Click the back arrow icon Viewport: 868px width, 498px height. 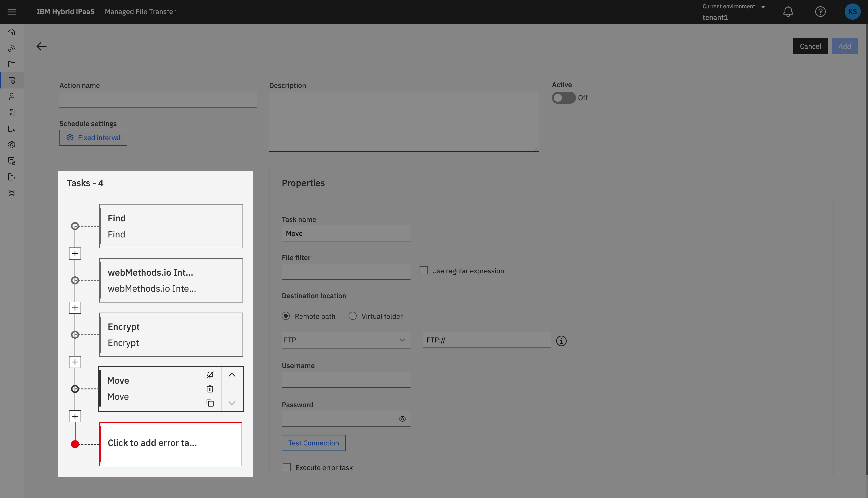[x=41, y=46]
